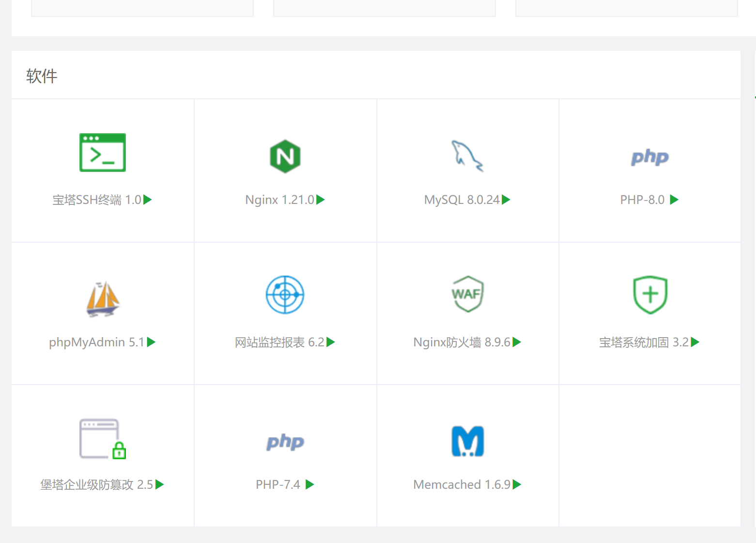The height and width of the screenshot is (543, 756).
Task: Click the green arrow beside PHP-8.0
Action: coord(674,200)
